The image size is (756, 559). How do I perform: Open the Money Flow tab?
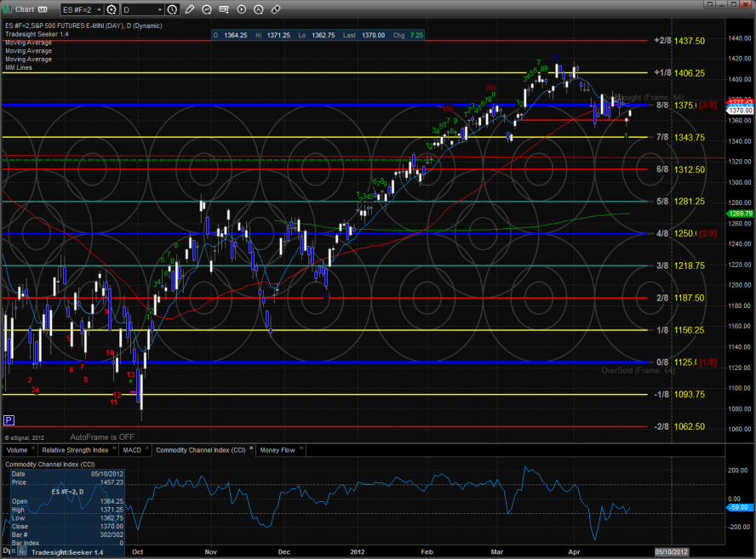[277, 449]
